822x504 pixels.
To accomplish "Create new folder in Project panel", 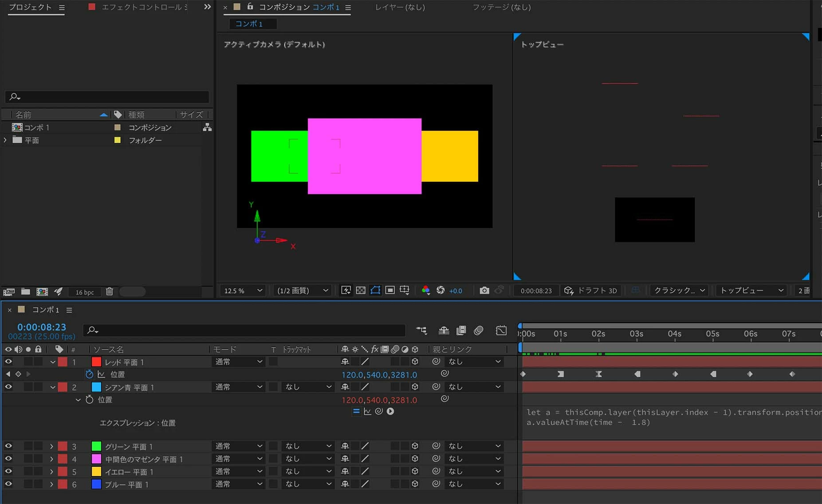I will point(26,292).
